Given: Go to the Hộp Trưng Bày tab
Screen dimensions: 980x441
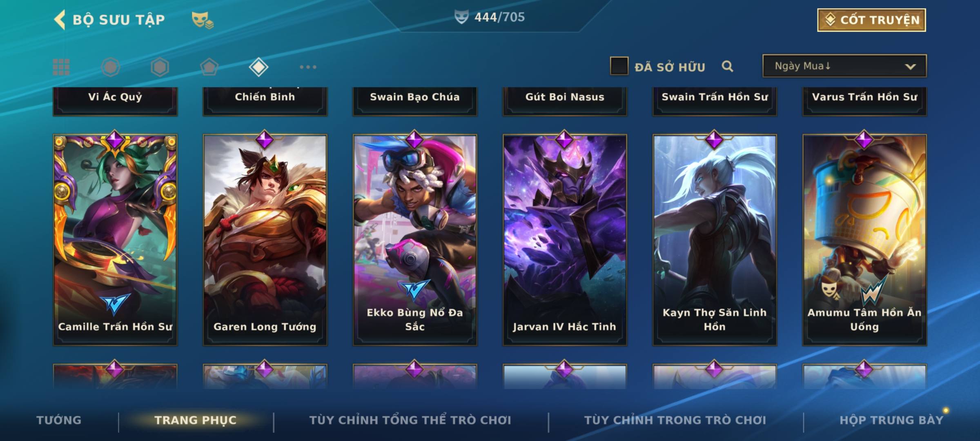Looking at the screenshot, I should 891,420.
